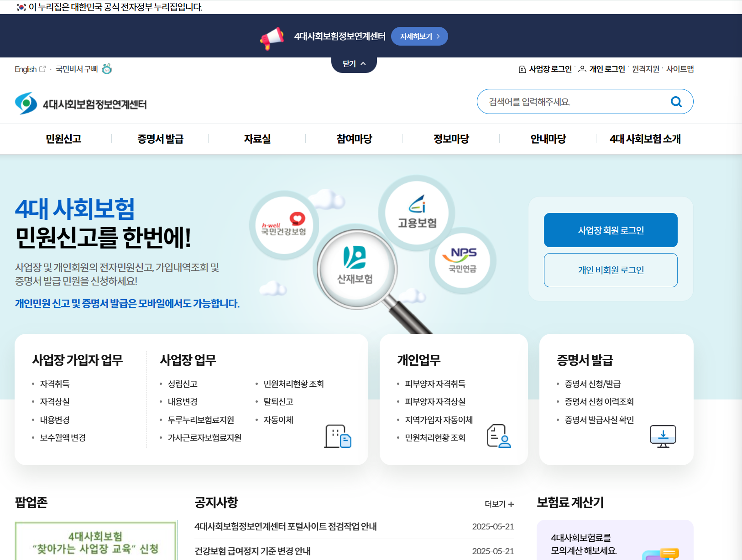This screenshot has height=560, width=742.
Task: Open 자세히보기 in the top banner
Action: pyautogui.click(x=419, y=36)
